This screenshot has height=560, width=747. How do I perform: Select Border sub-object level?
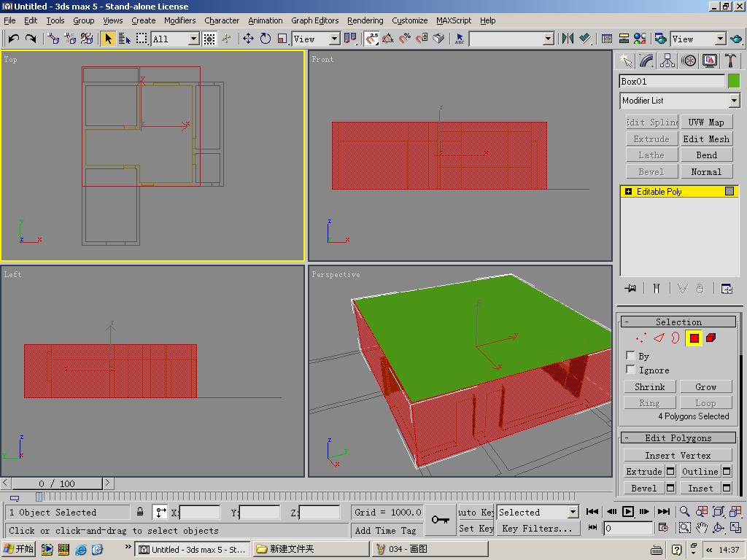(x=676, y=338)
